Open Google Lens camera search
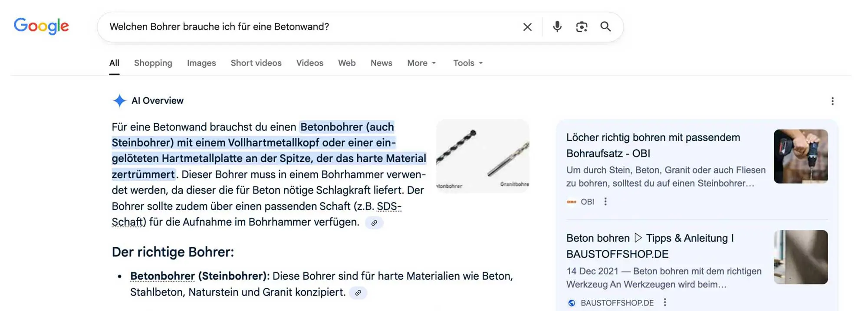The width and height of the screenshot is (868, 311). [582, 26]
